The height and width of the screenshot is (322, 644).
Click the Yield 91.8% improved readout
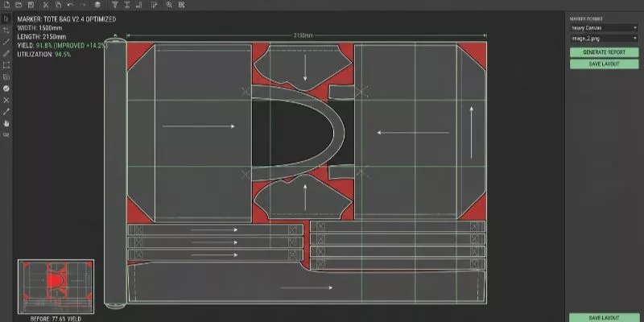(63, 45)
